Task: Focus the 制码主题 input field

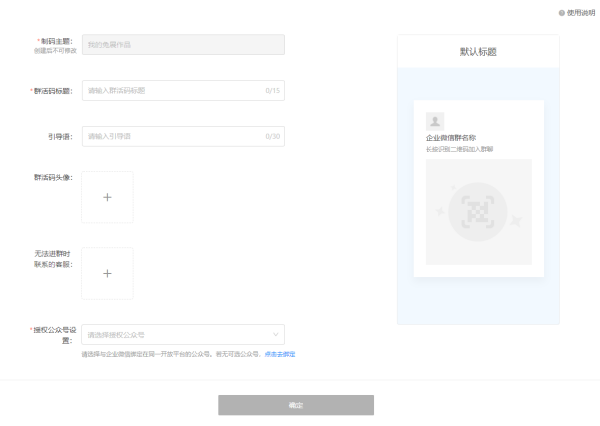Action: [183, 45]
